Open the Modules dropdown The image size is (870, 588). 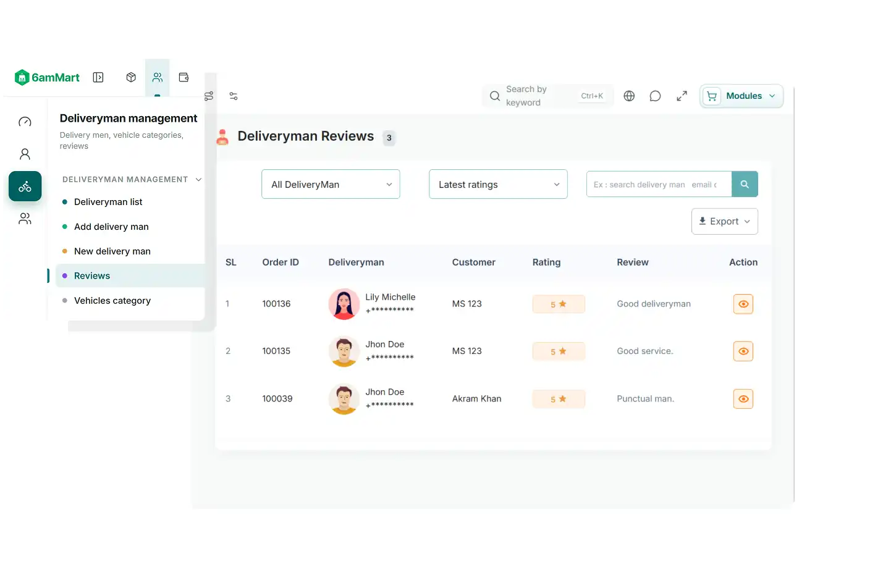[x=741, y=96]
